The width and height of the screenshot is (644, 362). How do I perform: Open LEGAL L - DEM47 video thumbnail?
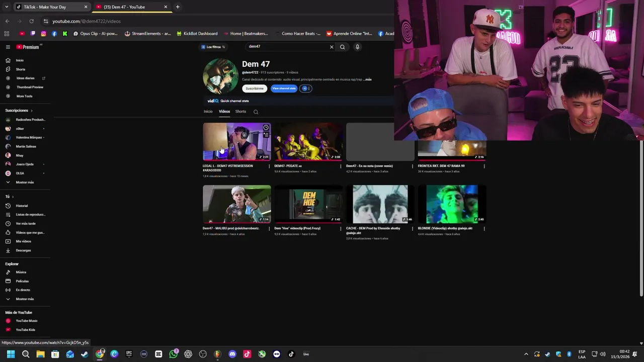coord(236,142)
